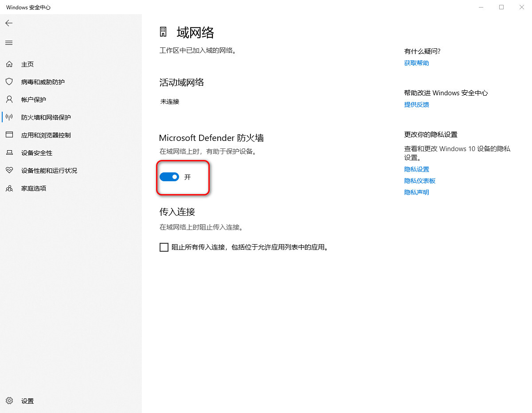Click the person icon for 帐户保护
The width and height of the screenshot is (532, 413).
tap(9, 100)
